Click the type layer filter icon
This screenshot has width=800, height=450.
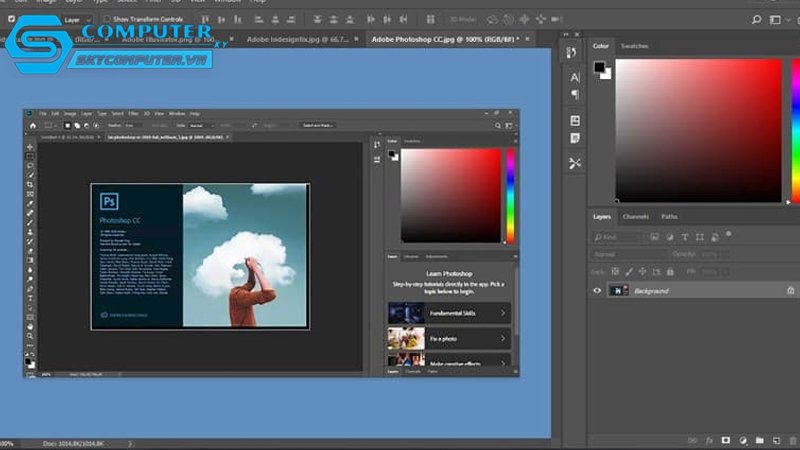685,237
